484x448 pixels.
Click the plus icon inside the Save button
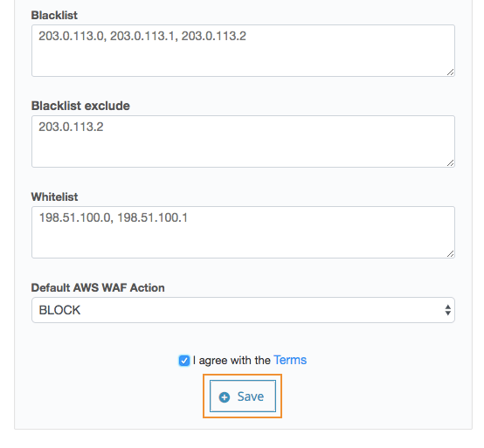tap(225, 397)
